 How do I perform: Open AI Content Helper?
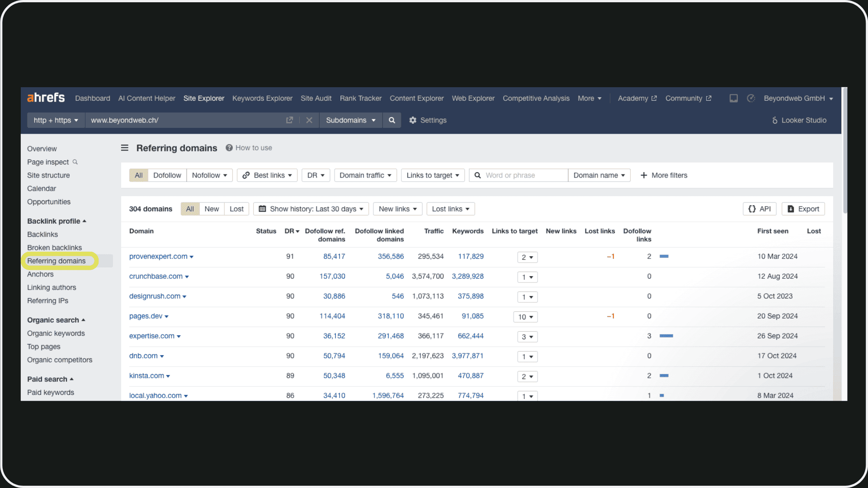pyautogui.click(x=147, y=98)
